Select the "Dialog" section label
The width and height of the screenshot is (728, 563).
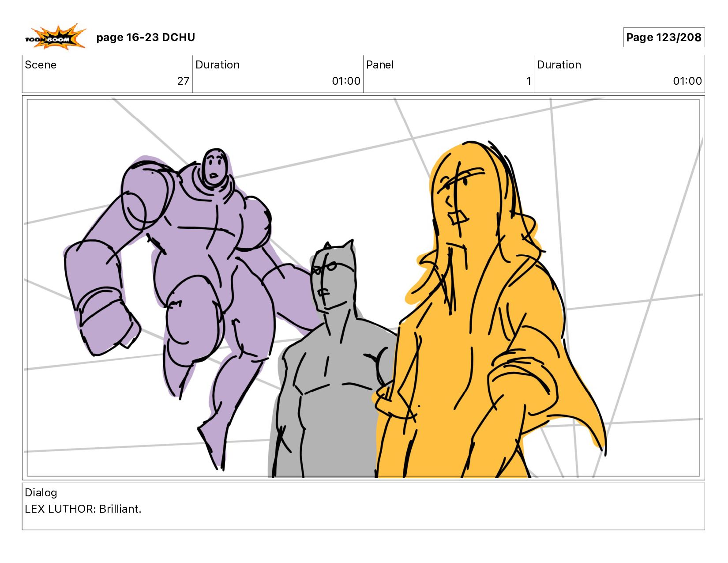pyautogui.click(x=41, y=493)
